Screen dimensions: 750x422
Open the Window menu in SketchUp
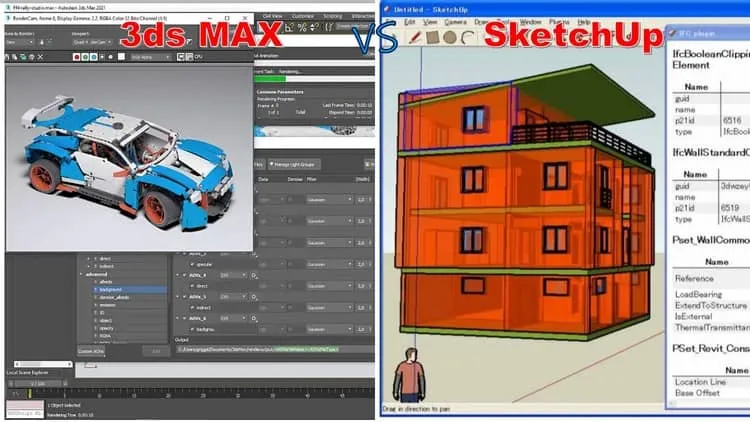click(x=530, y=22)
